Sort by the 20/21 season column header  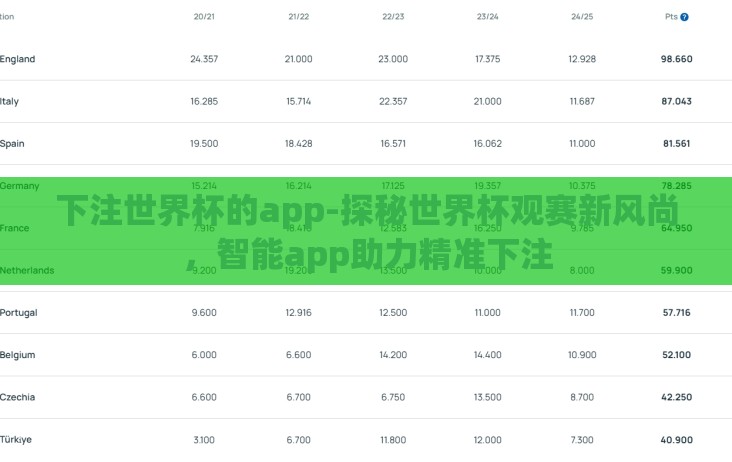[204, 17]
